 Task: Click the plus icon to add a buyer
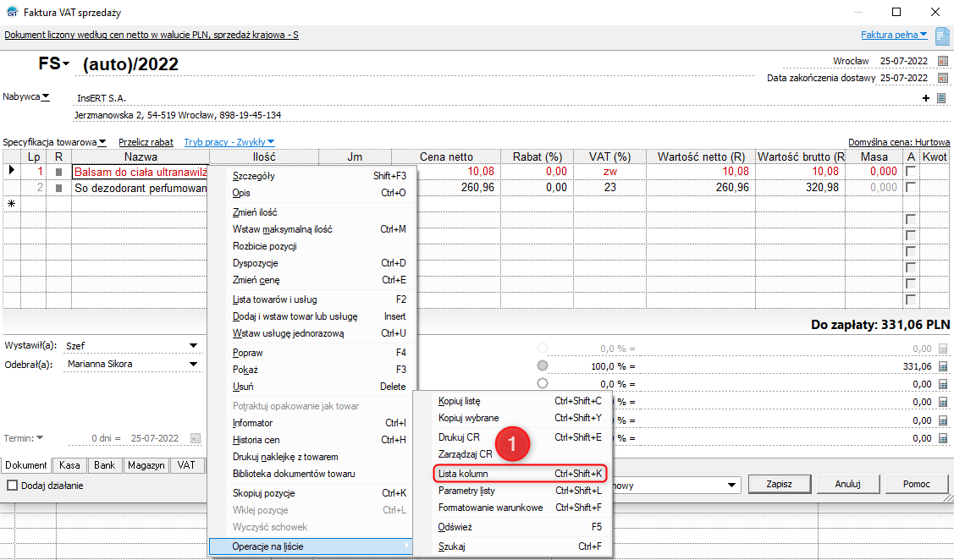[925, 98]
